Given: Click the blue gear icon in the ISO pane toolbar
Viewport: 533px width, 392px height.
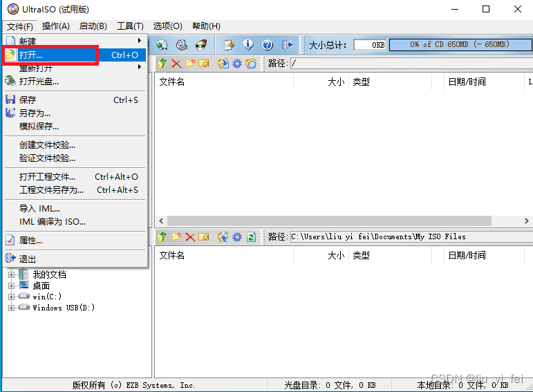Looking at the screenshot, I should point(237,63).
